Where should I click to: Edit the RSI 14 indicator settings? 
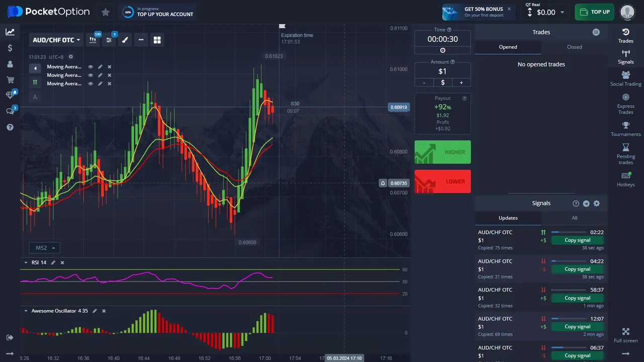pos(53,262)
